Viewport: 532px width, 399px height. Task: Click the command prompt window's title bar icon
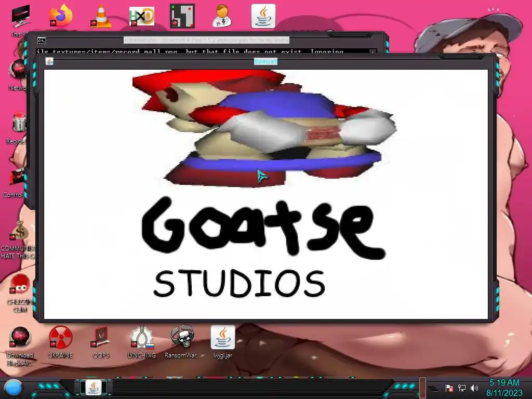(x=42, y=41)
